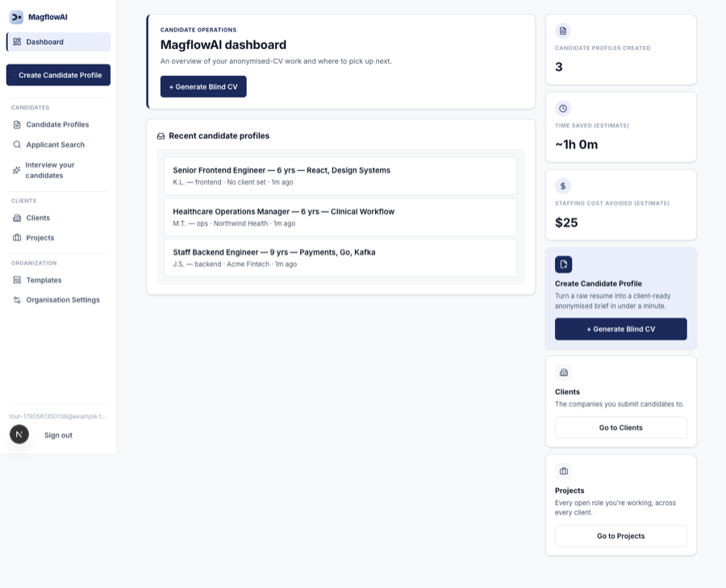Click the building icon in Clients card

(x=564, y=373)
